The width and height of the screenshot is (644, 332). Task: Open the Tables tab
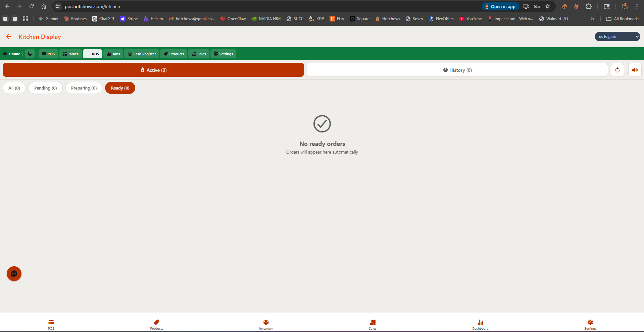70,54
